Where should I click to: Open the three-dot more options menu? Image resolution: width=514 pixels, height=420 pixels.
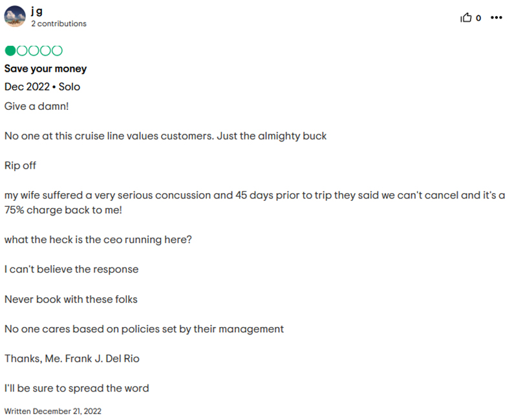pos(497,18)
